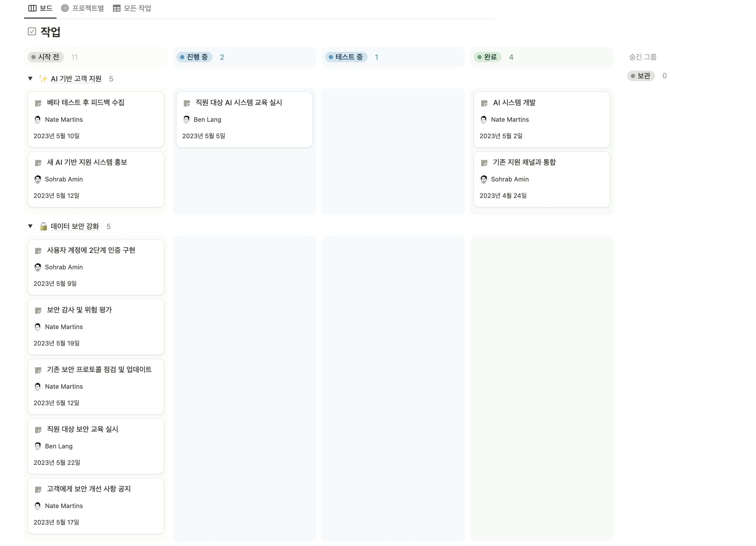This screenshot has height=546, width=756.
Task: Click the page icon on AI 시스템 개발 card
Action: pyautogui.click(x=484, y=103)
